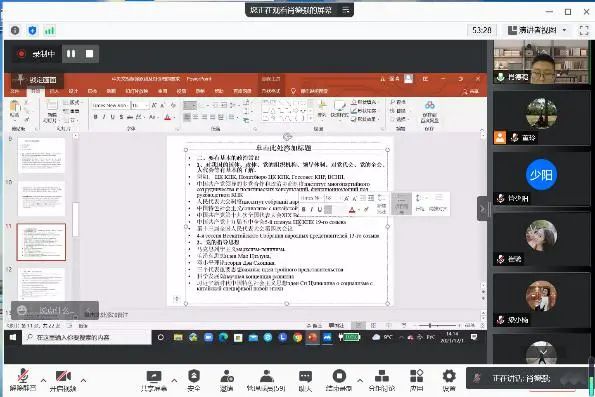This screenshot has height=397, width=595.
Task: Open the Security shield menu
Action: coord(194,380)
